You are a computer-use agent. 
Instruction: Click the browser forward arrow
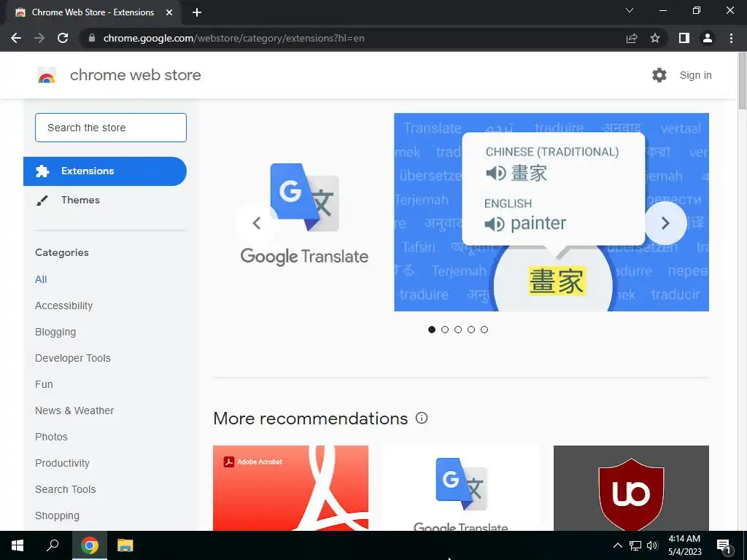(x=39, y=38)
